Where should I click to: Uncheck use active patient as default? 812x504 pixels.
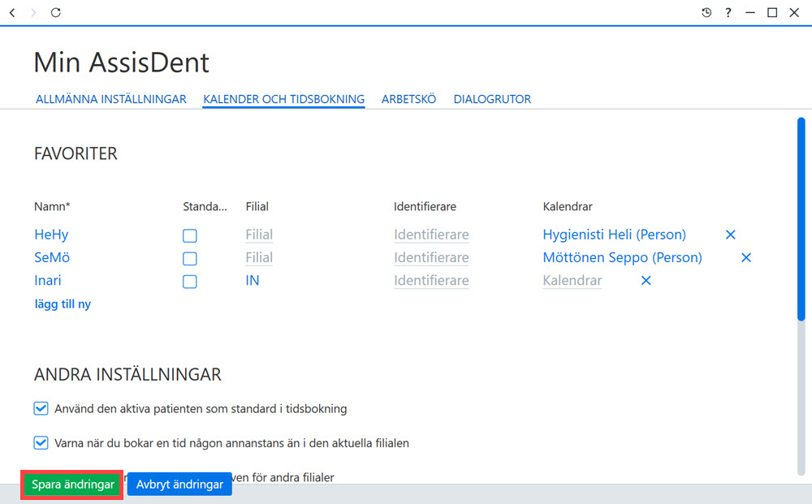pyautogui.click(x=41, y=409)
